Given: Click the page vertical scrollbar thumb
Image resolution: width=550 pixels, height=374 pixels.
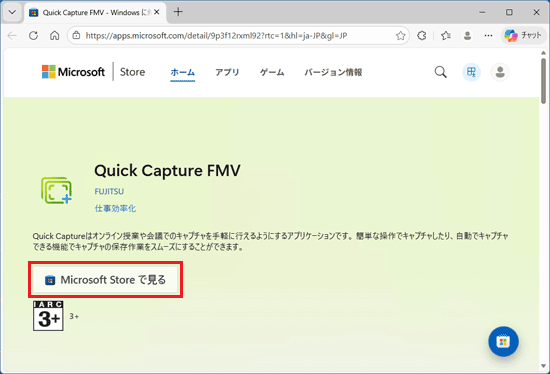Looking at the screenshot, I should click(543, 80).
